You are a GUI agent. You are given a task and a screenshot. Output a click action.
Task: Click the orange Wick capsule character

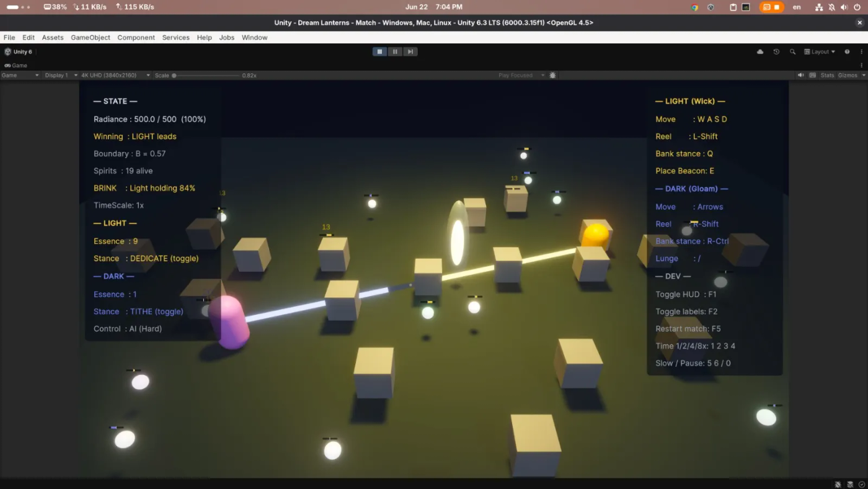pyautogui.click(x=595, y=235)
